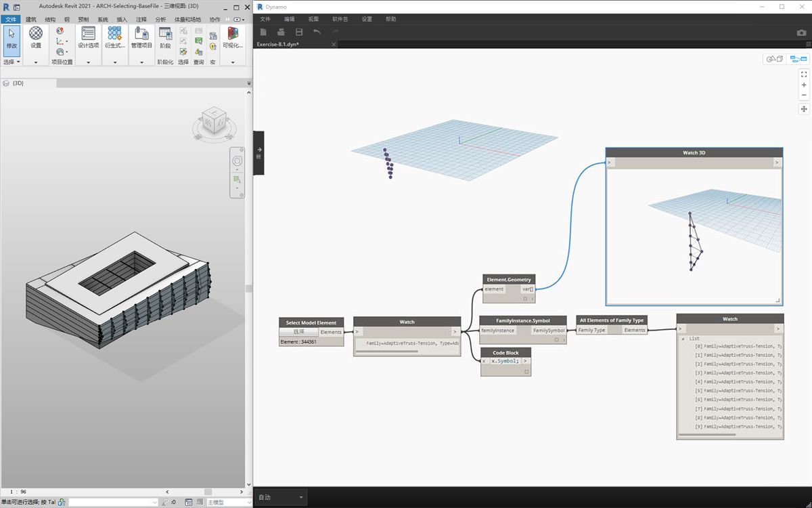Click Family Type input port
Viewport: 812px width, 508px height.
[x=591, y=330]
